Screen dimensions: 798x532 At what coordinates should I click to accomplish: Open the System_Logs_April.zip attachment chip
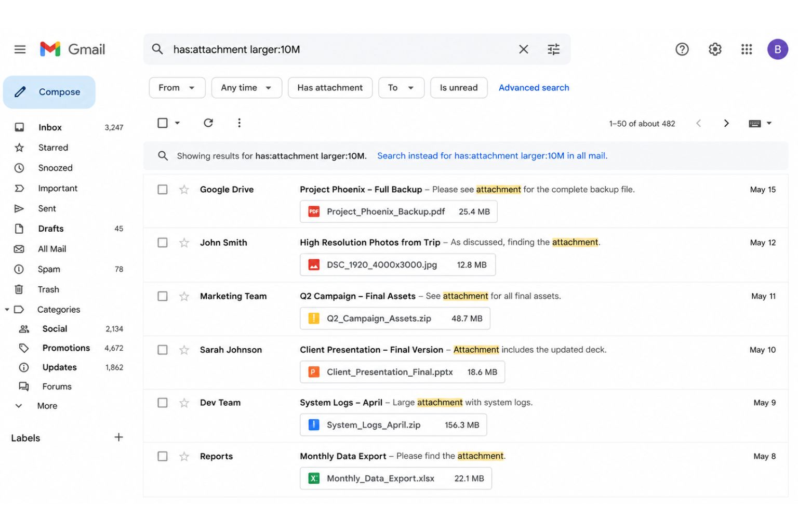[x=393, y=425]
